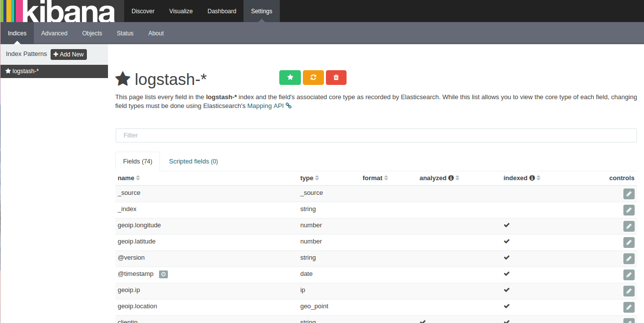Open the Visualize tab

point(181,11)
